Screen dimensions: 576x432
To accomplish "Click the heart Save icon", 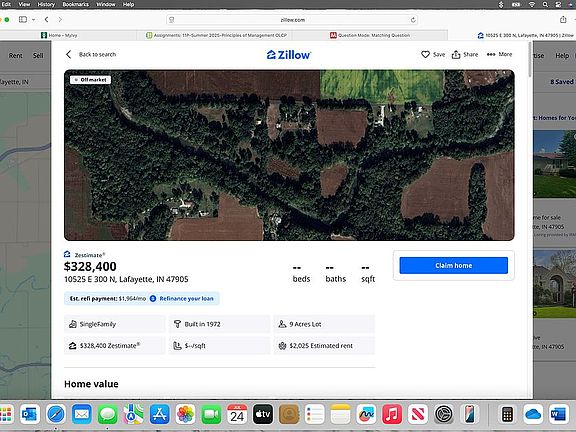I will 425,55.
